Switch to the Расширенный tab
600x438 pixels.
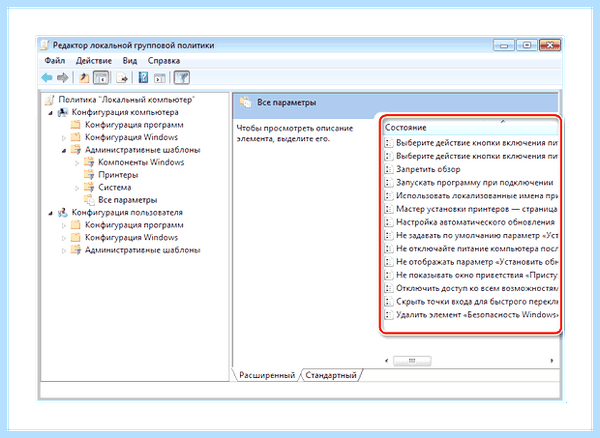[267, 375]
